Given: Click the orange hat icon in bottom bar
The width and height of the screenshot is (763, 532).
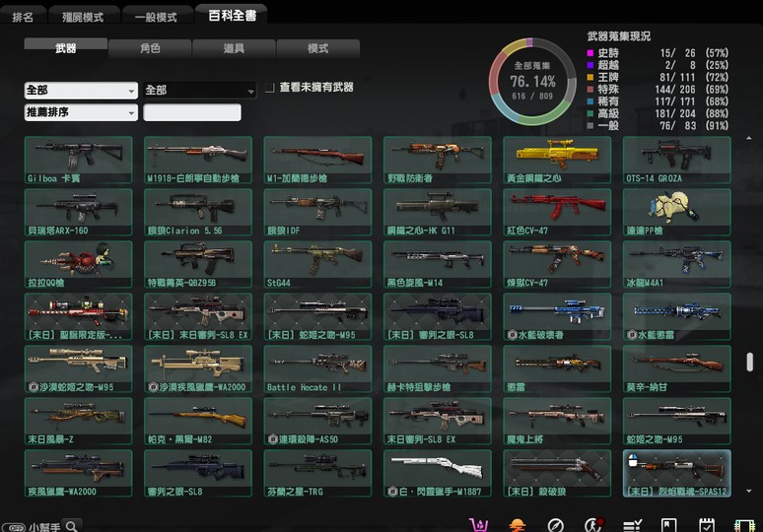Looking at the screenshot, I should [517, 524].
